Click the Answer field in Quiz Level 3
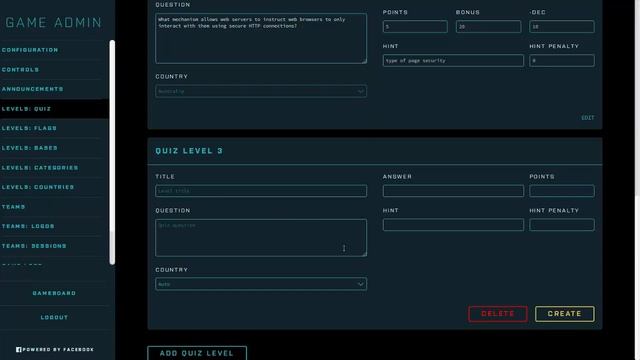 [453, 191]
